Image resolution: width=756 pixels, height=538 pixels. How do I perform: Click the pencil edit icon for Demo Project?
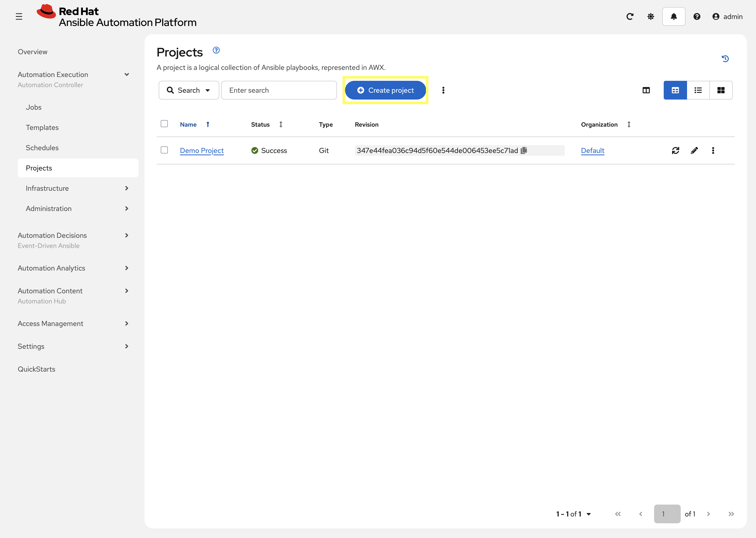point(694,150)
